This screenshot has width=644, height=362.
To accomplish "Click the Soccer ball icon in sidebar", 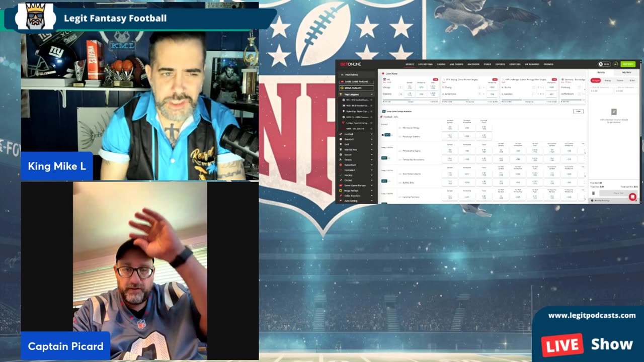I will point(341,155).
